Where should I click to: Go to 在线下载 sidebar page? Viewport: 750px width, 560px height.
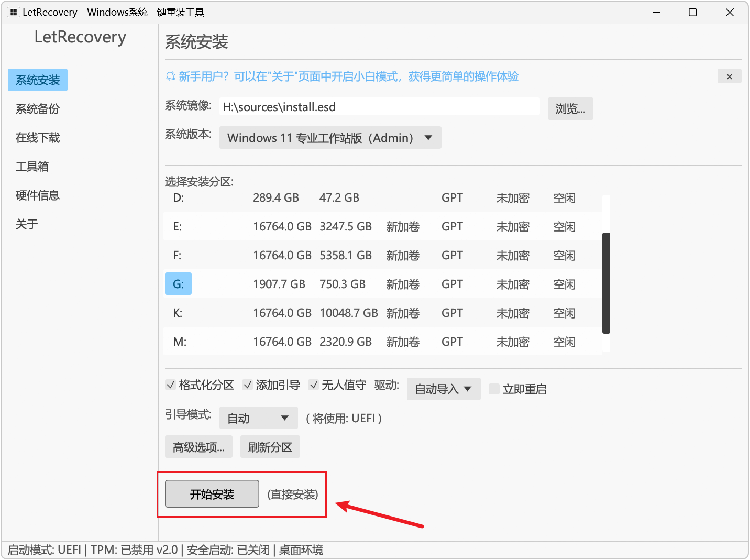coord(38,138)
